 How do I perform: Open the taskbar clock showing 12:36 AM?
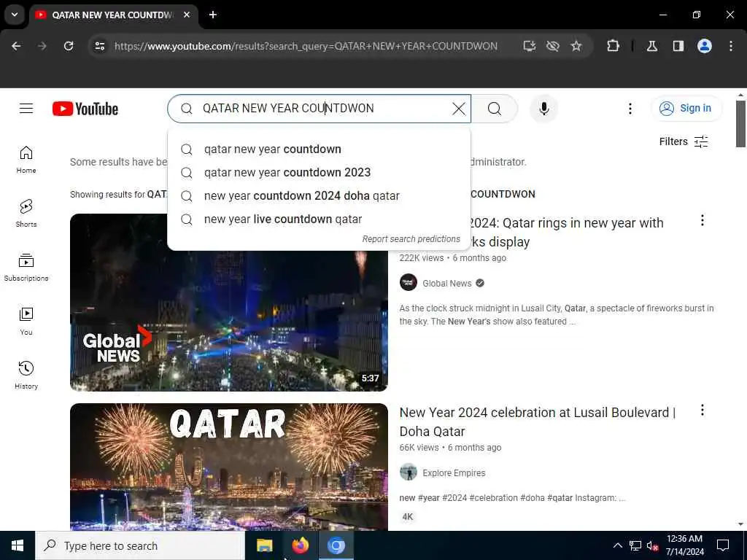point(684,545)
